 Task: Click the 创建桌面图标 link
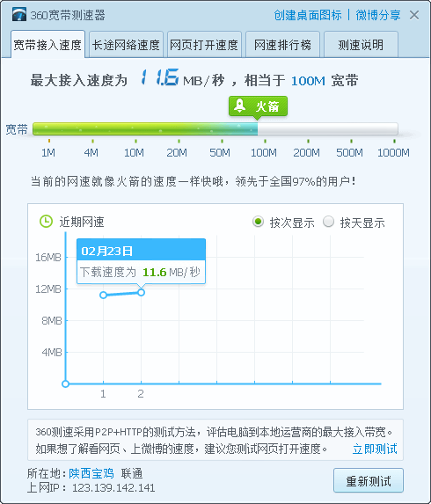(308, 15)
